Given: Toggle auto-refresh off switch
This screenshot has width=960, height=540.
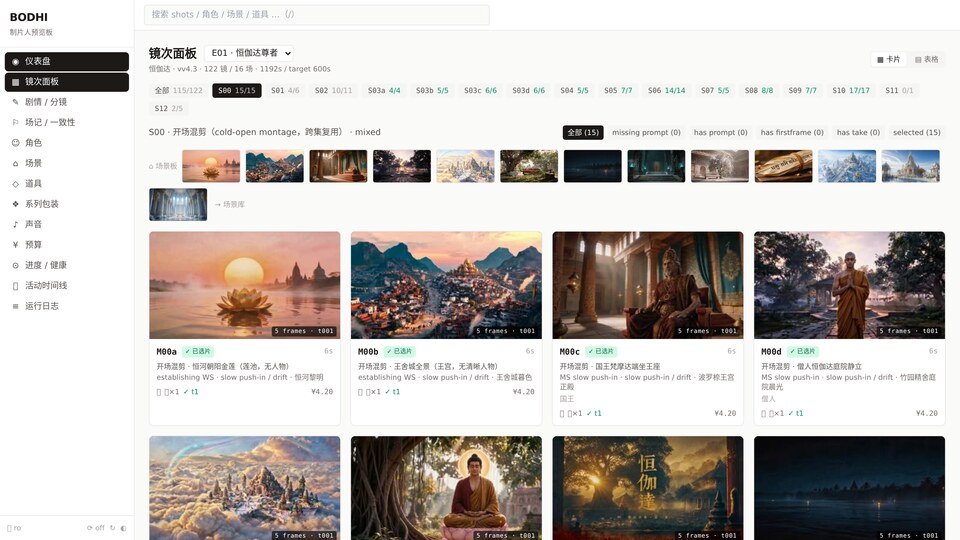Looking at the screenshot, I should tap(96, 528).
